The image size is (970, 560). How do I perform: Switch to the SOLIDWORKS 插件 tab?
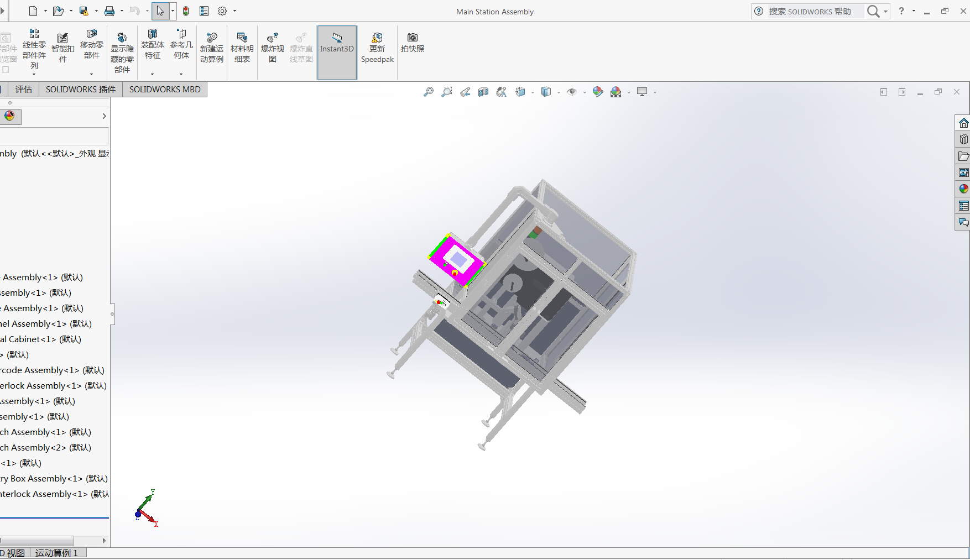81,90
